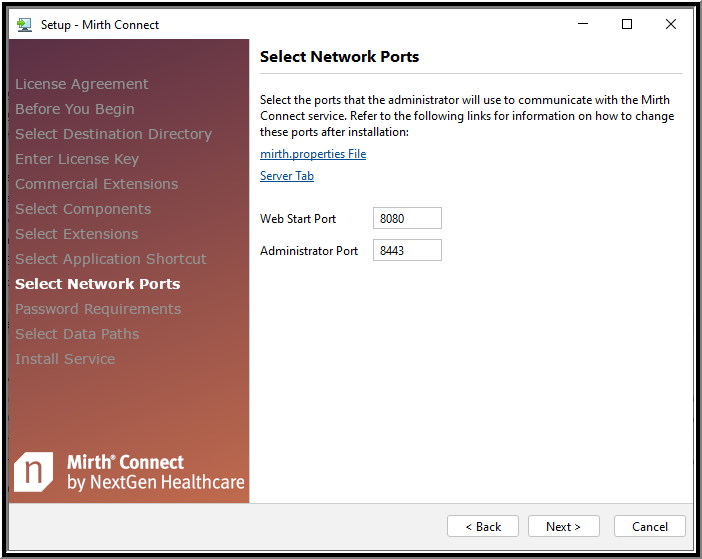Open the mirth.properties File link
Screen dimensions: 702x559
pos(313,154)
